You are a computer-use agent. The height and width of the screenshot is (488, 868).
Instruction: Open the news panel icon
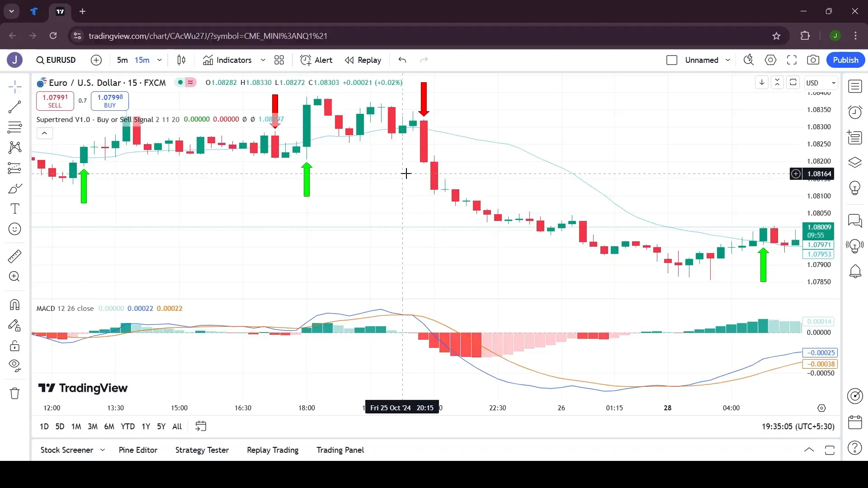click(855, 137)
